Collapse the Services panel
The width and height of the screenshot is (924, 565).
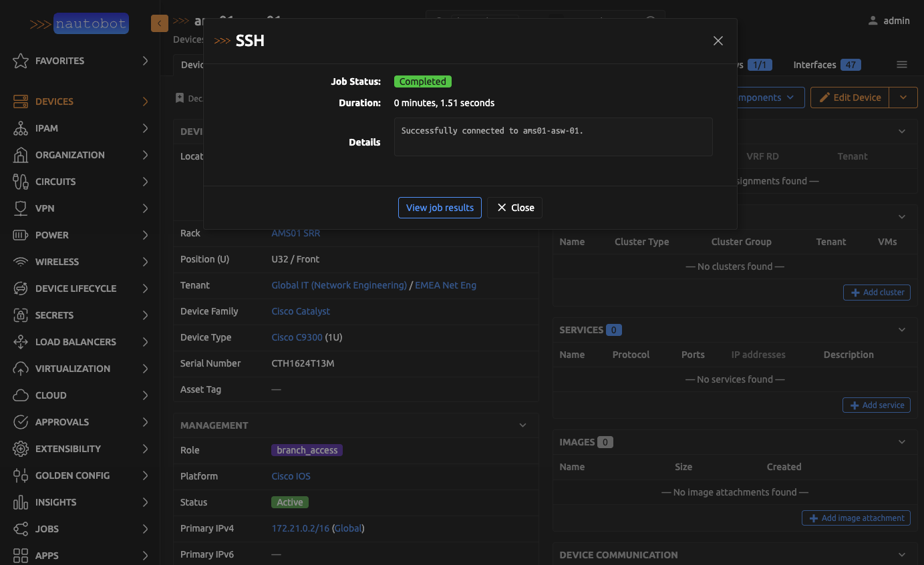902,330
